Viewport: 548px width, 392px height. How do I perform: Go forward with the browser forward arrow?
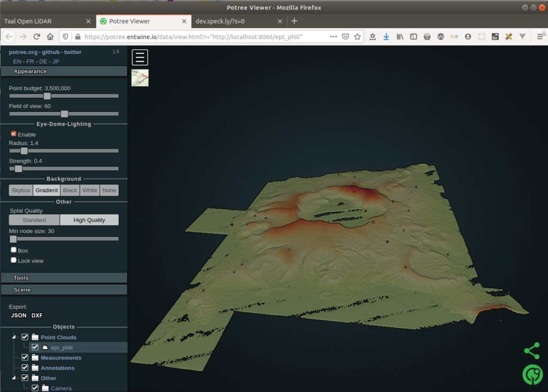23,37
